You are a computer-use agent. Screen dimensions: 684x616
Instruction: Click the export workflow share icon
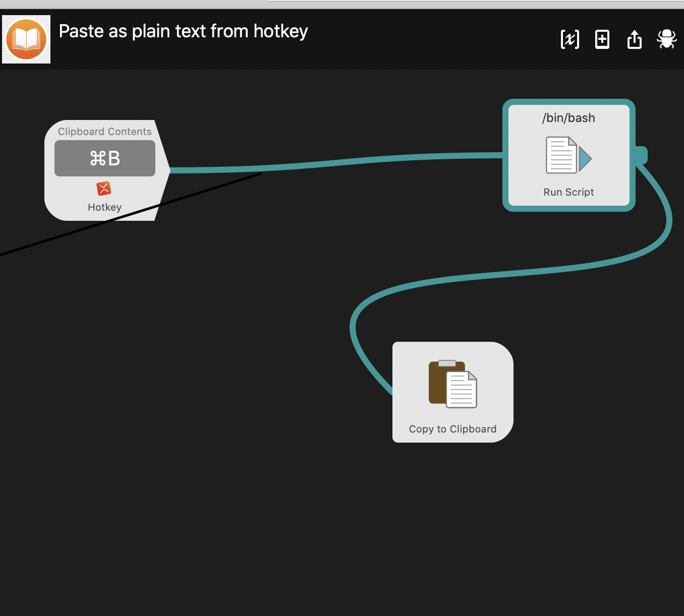(x=635, y=39)
